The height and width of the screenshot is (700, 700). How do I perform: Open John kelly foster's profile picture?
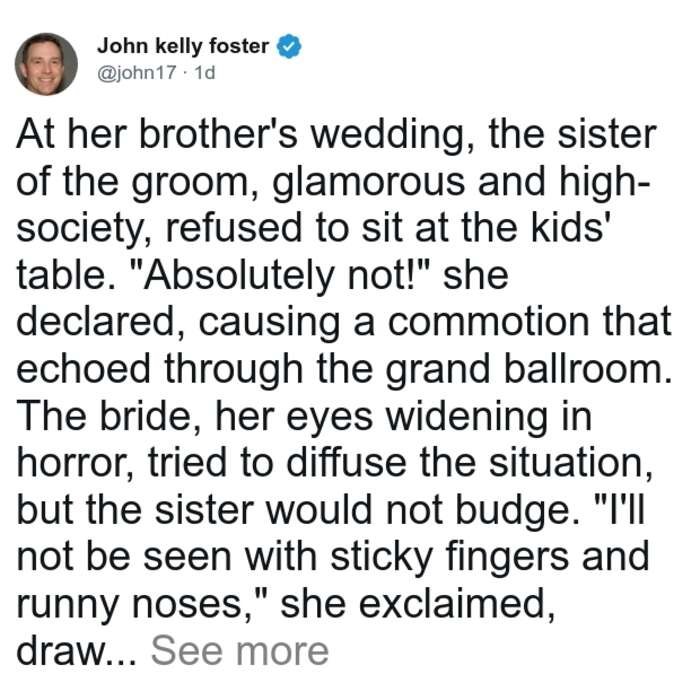coord(46,64)
